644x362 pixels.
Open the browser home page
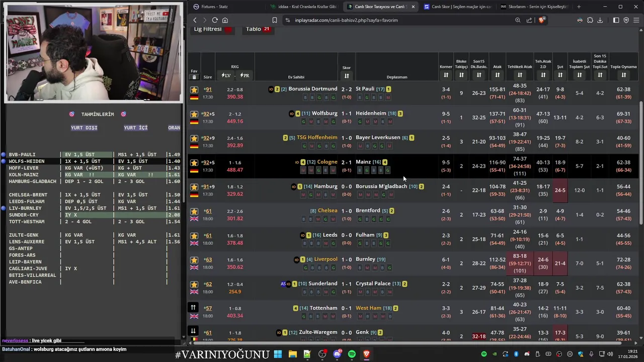point(225,20)
